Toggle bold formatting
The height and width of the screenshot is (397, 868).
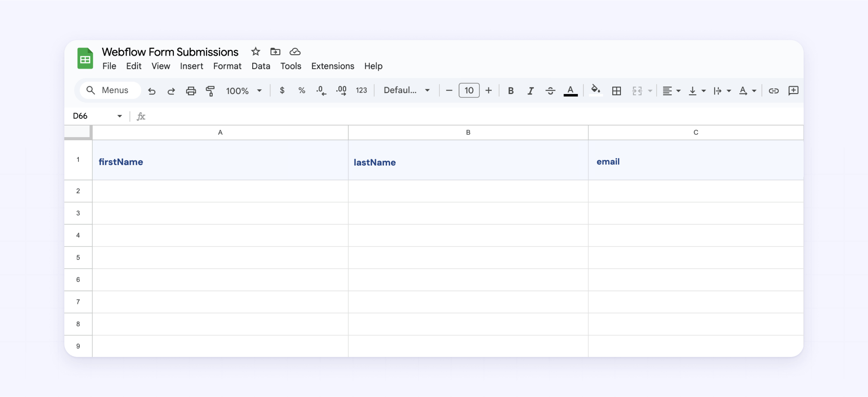click(x=511, y=91)
